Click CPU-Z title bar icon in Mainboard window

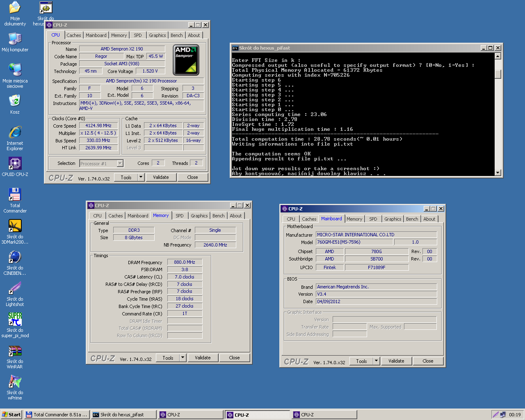pyautogui.click(x=284, y=209)
